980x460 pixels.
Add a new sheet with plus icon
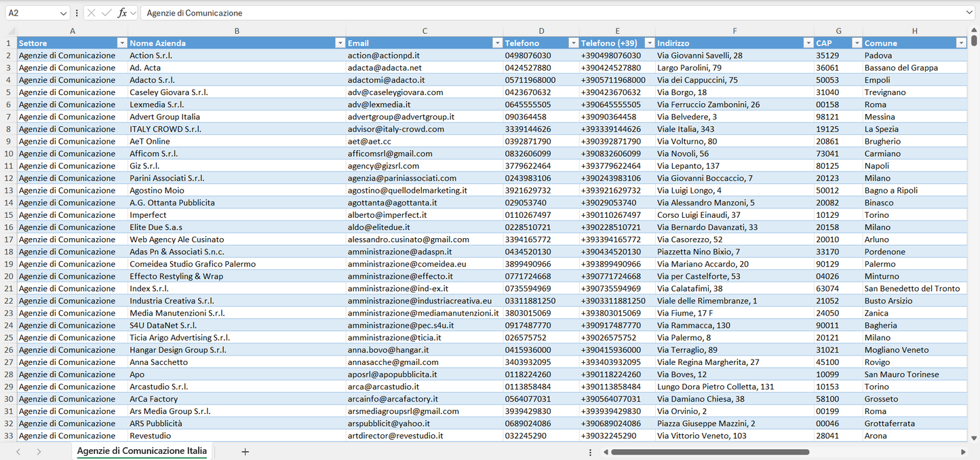coord(246,451)
